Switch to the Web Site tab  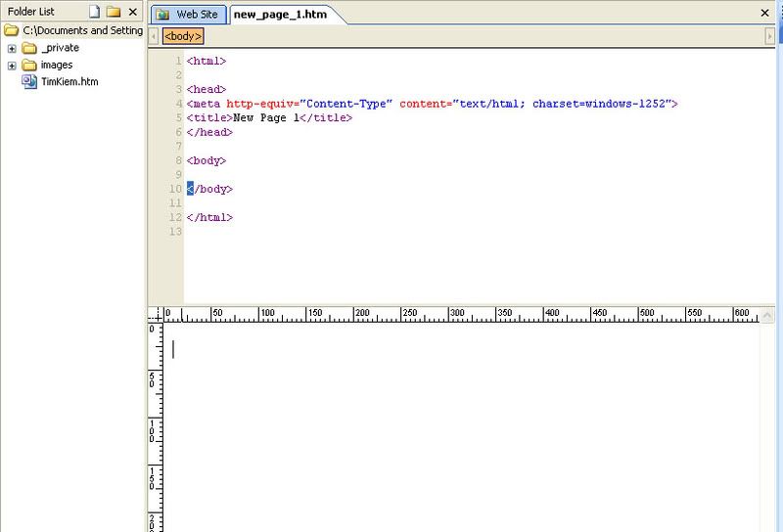189,15
